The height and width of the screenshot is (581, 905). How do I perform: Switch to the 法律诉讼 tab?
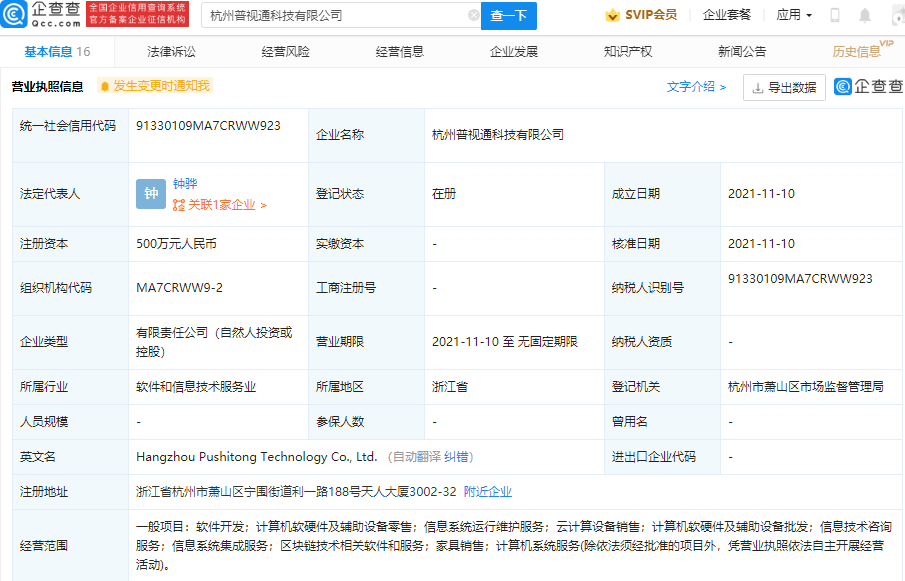click(x=171, y=52)
